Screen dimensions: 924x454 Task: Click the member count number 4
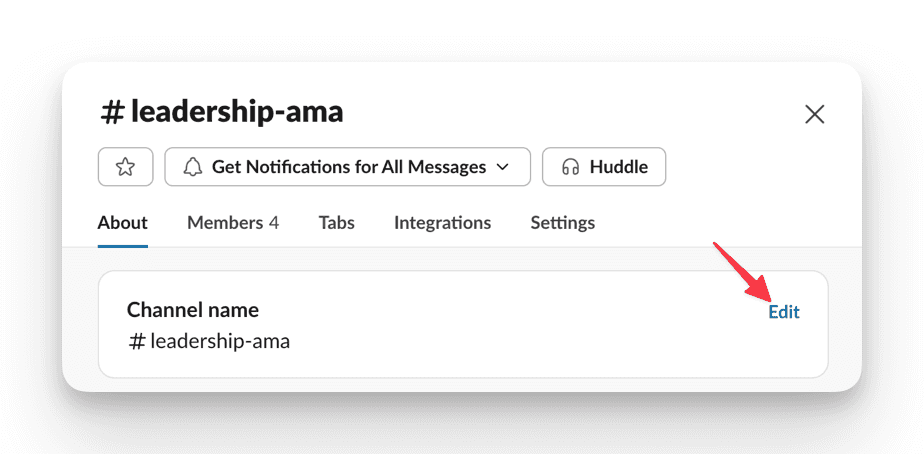(x=273, y=223)
